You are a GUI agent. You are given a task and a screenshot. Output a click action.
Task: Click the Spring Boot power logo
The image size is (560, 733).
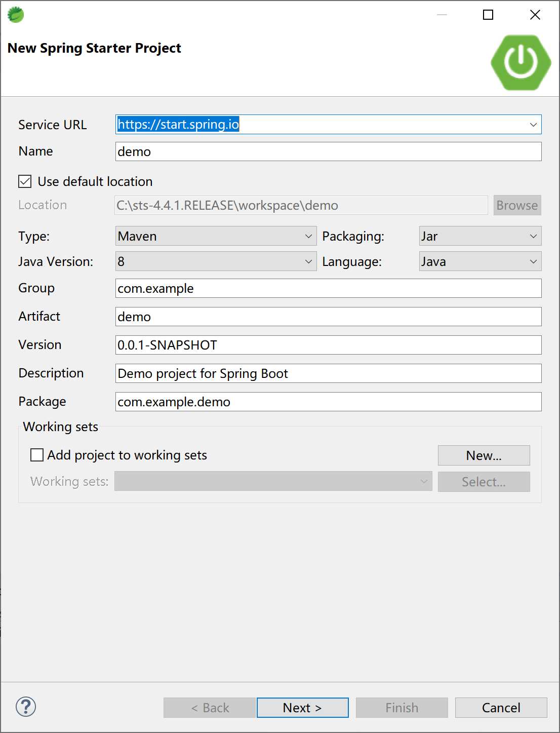(521, 62)
